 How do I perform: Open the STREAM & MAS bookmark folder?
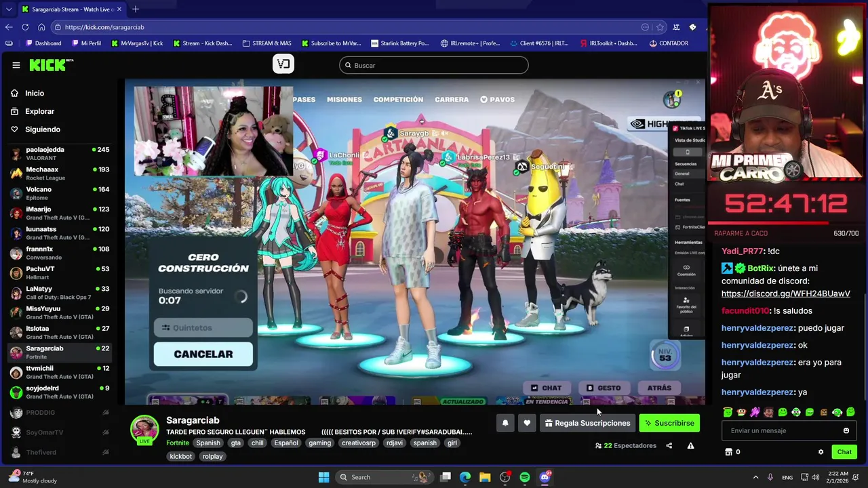pos(267,43)
